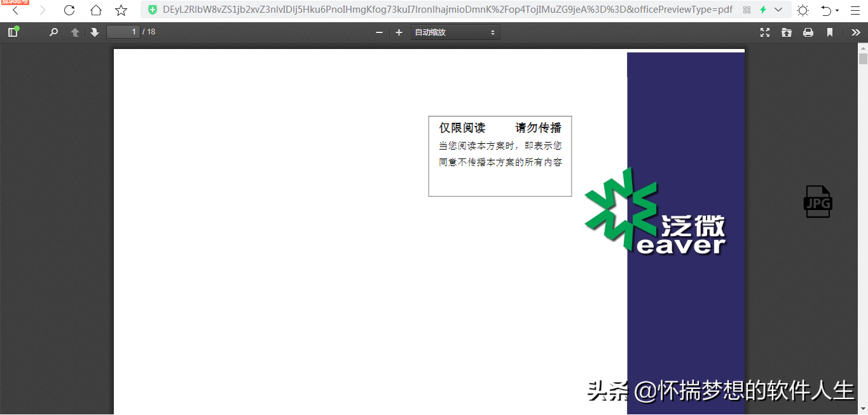Open the 自动缩放 zoom dropdown
This screenshot has height=415, width=868.
pyautogui.click(x=455, y=32)
